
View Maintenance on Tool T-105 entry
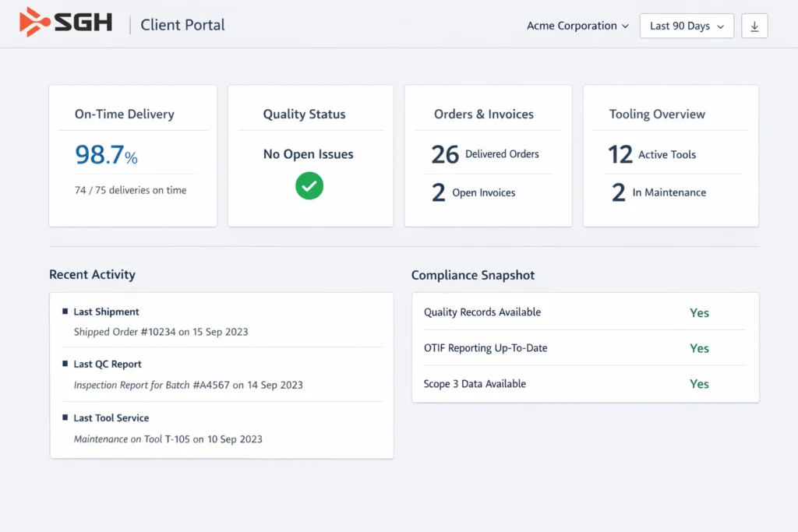tap(168, 439)
